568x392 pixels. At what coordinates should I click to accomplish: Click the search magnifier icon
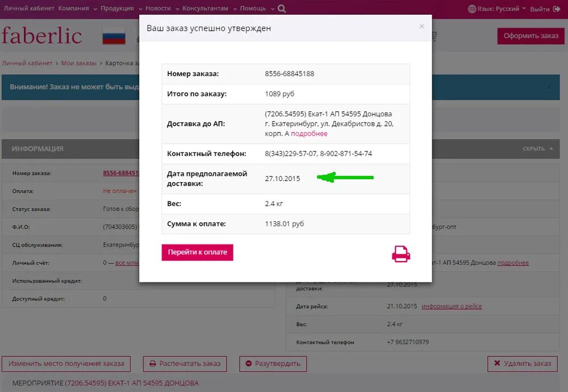click(282, 9)
